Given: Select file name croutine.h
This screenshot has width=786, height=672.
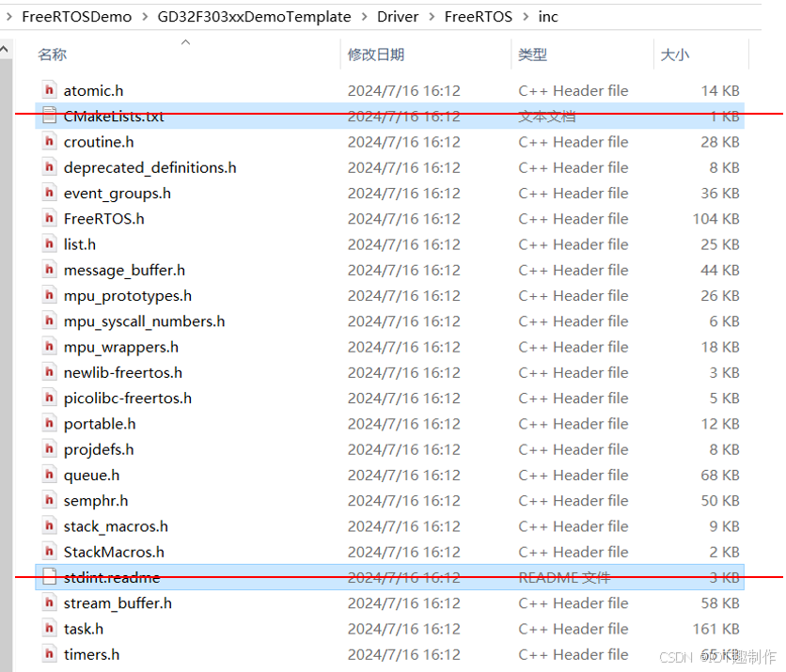Looking at the screenshot, I should pyautogui.click(x=99, y=142).
